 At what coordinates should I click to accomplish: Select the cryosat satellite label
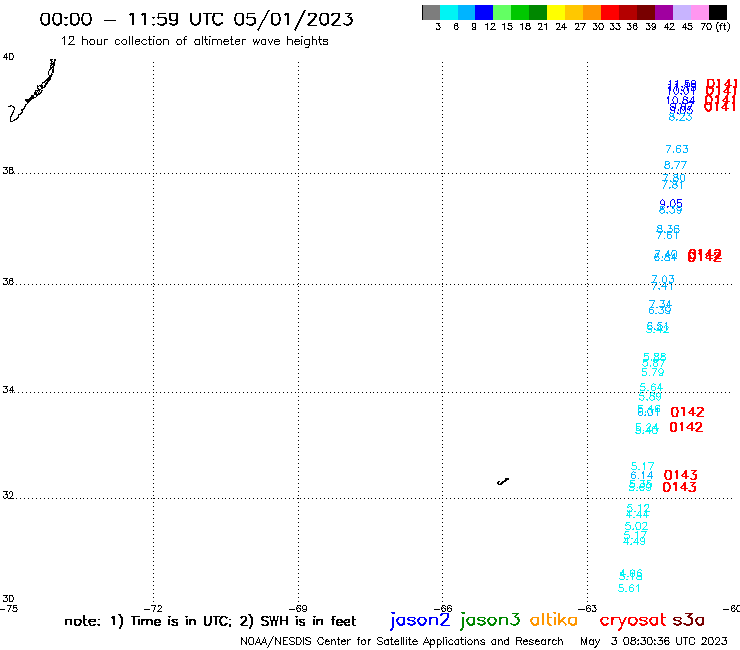(x=633, y=620)
